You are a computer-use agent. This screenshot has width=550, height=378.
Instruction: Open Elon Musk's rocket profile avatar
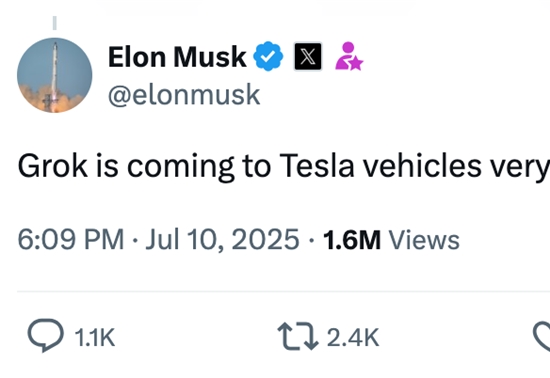(54, 75)
